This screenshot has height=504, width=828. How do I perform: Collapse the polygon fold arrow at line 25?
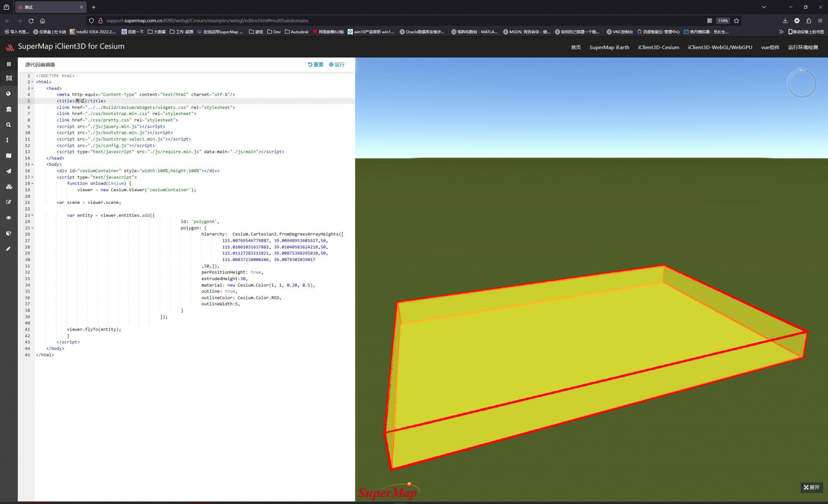pos(32,228)
